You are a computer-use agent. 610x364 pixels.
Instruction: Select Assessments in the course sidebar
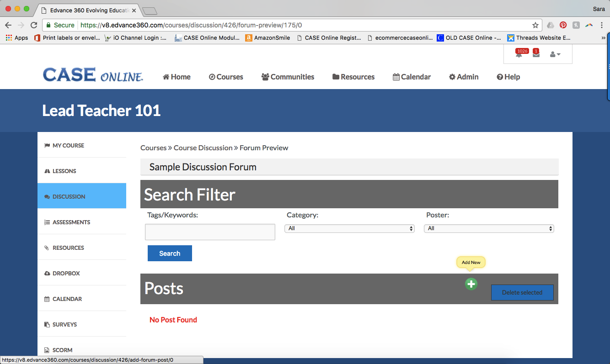coord(71,222)
